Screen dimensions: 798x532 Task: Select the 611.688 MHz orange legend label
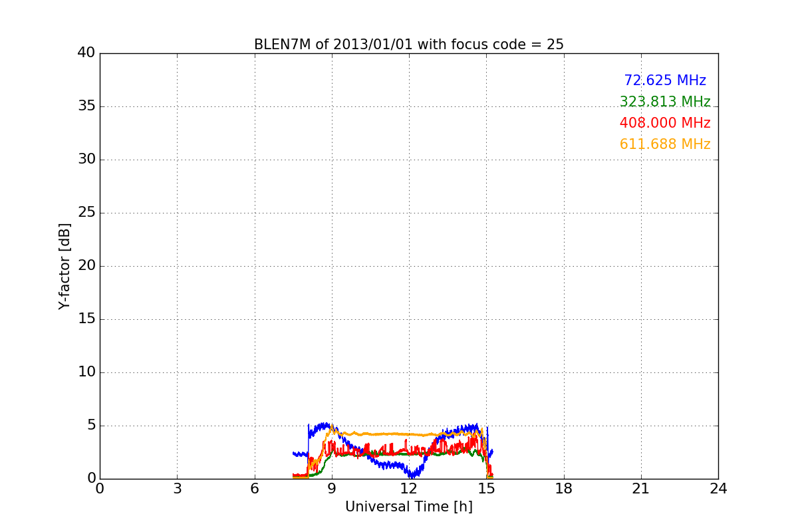tap(665, 144)
